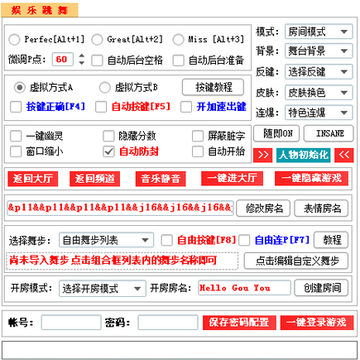Check the 一键幽灵 option
Image resolution: width=360 pixels, height=360 pixels.
click(16, 136)
